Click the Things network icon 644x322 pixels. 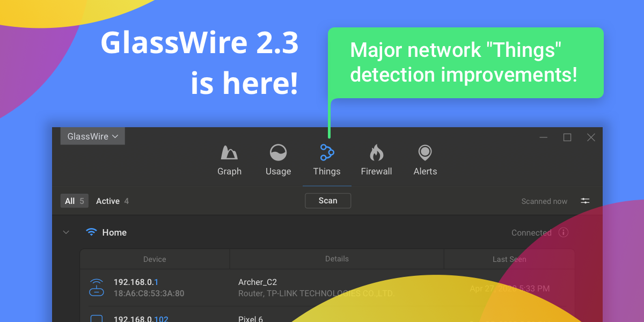coord(327,152)
